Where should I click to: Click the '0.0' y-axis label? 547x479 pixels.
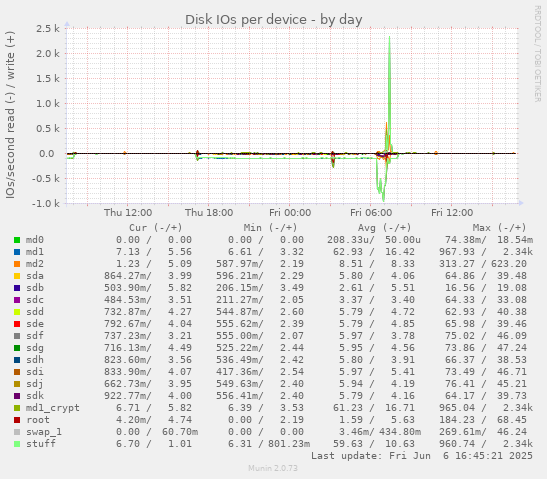tap(46, 154)
